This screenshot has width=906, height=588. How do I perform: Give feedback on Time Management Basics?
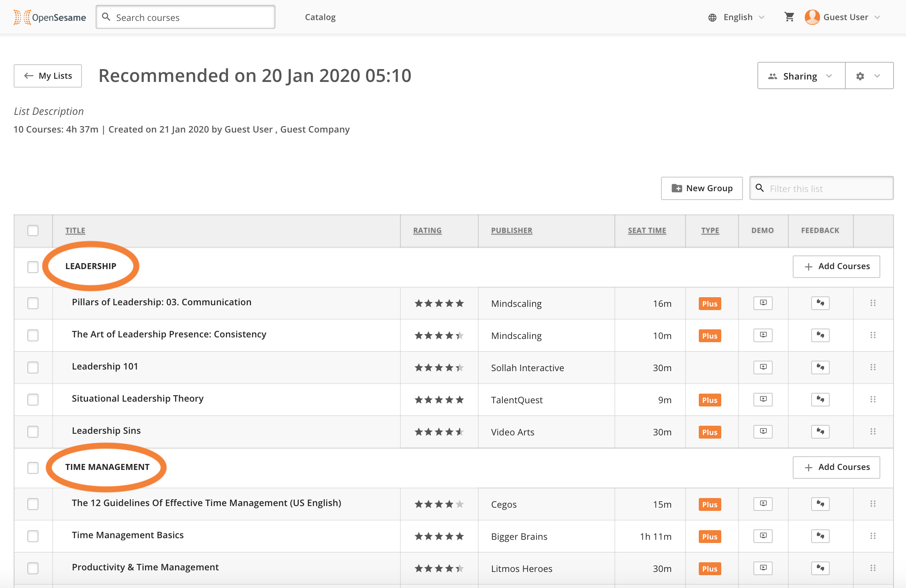820,536
